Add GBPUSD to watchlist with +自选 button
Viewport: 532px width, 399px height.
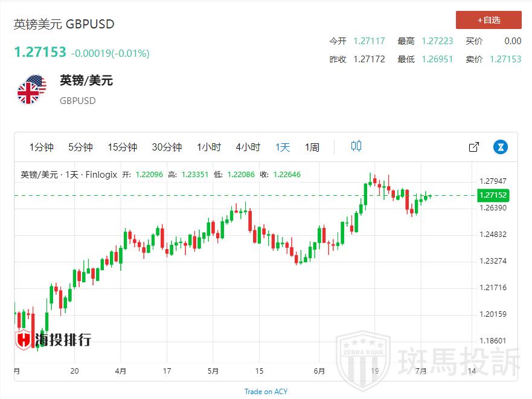pos(489,20)
